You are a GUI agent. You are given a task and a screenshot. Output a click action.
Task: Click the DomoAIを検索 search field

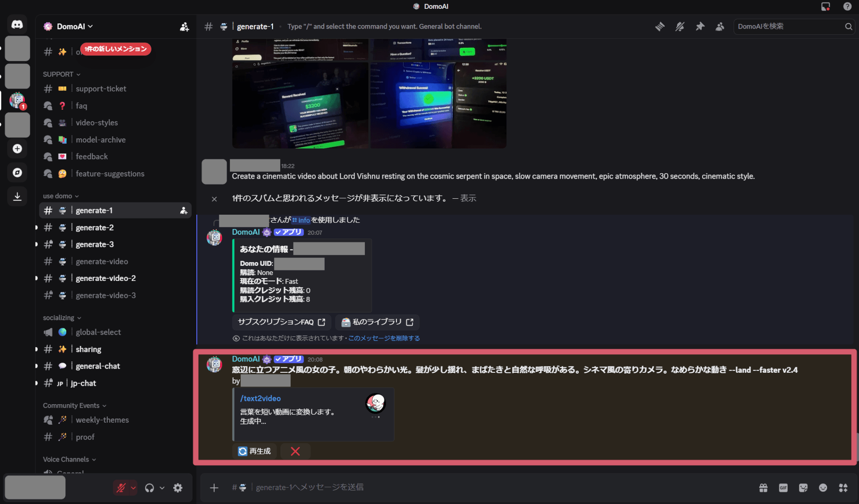coord(789,26)
